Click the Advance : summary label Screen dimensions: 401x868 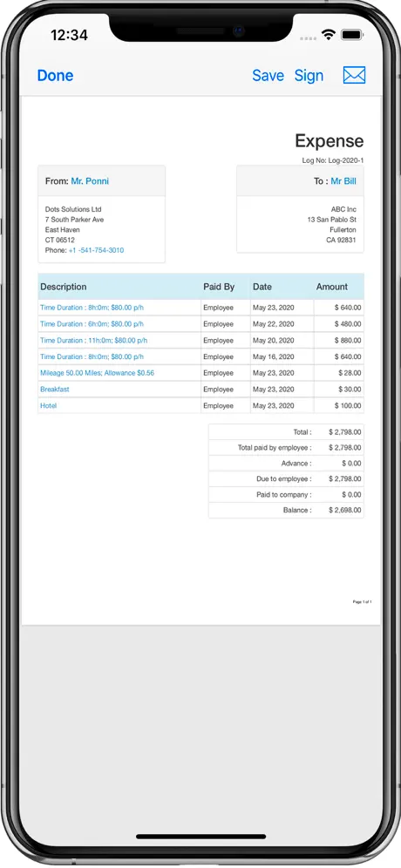296,464
